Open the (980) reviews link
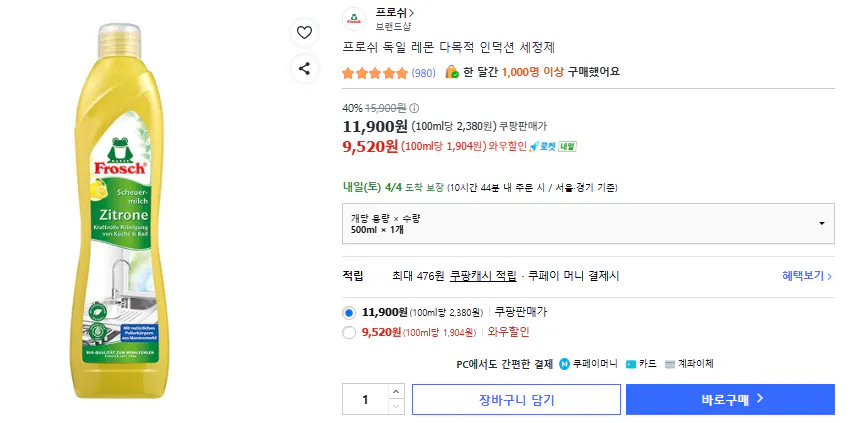The image size is (860, 423). (x=423, y=73)
